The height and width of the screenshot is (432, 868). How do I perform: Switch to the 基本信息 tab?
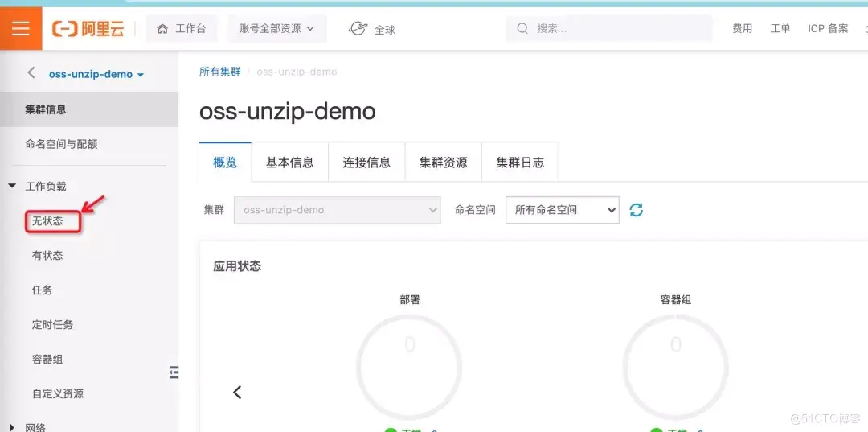(x=289, y=163)
